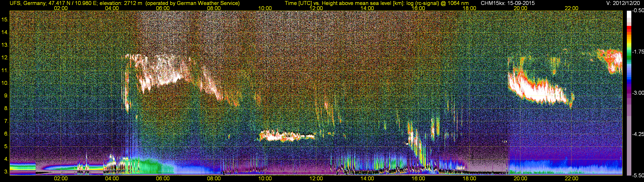Click the '16:00' label on the bottom time axis
The height and width of the screenshot is (182, 644).
click(x=418, y=179)
